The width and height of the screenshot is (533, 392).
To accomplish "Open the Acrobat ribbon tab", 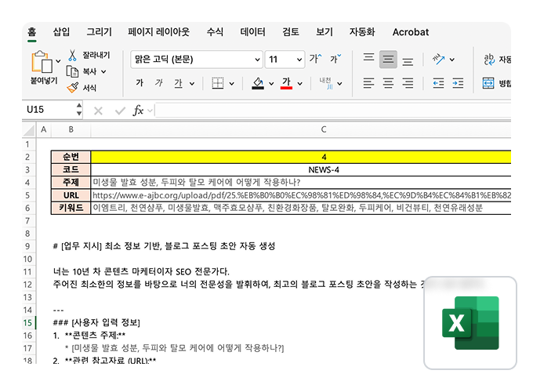I will tap(411, 32).
